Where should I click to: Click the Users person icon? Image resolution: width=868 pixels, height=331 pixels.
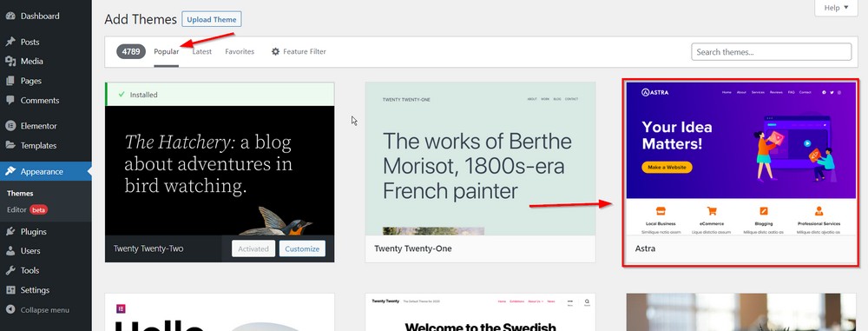click(10, 251)
